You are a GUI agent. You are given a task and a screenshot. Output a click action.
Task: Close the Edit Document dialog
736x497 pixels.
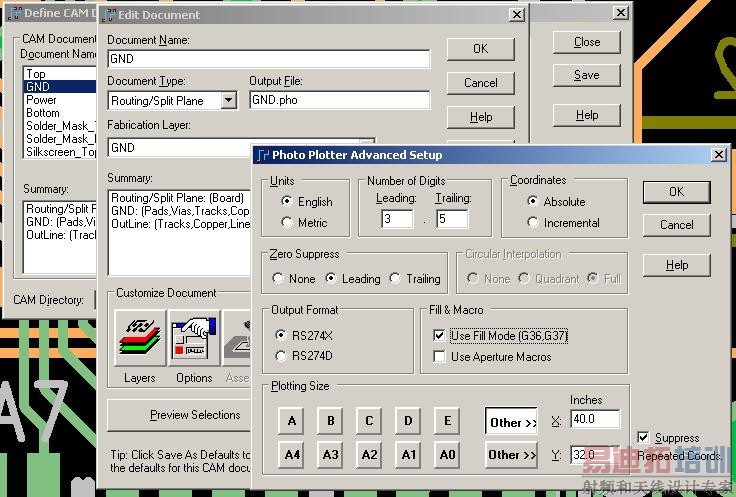[517, 15]
